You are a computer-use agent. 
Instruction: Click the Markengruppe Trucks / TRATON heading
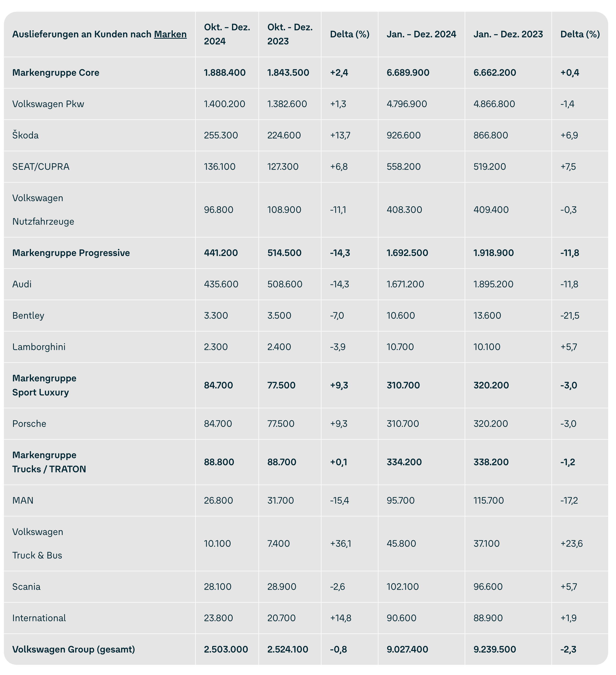[49, 462]
